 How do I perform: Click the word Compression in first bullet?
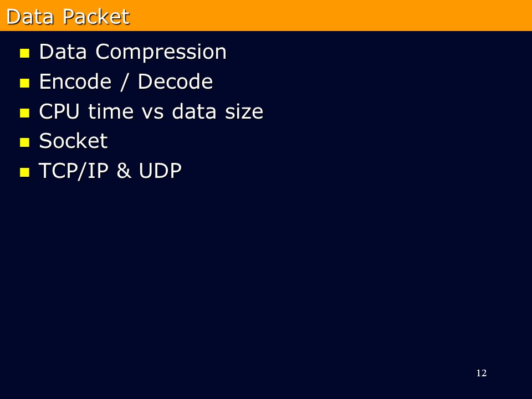pos(161,53)
